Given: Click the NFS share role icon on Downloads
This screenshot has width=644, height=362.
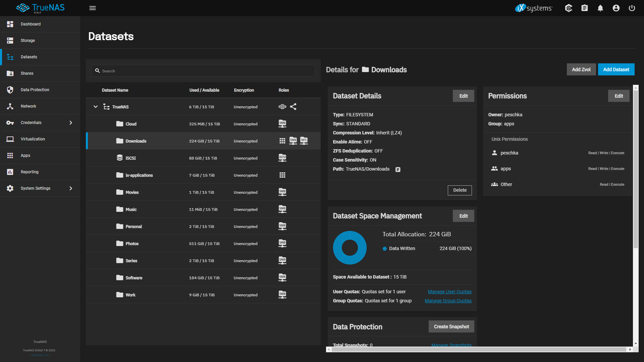Looking at the screenshot, I should [304, 141].
